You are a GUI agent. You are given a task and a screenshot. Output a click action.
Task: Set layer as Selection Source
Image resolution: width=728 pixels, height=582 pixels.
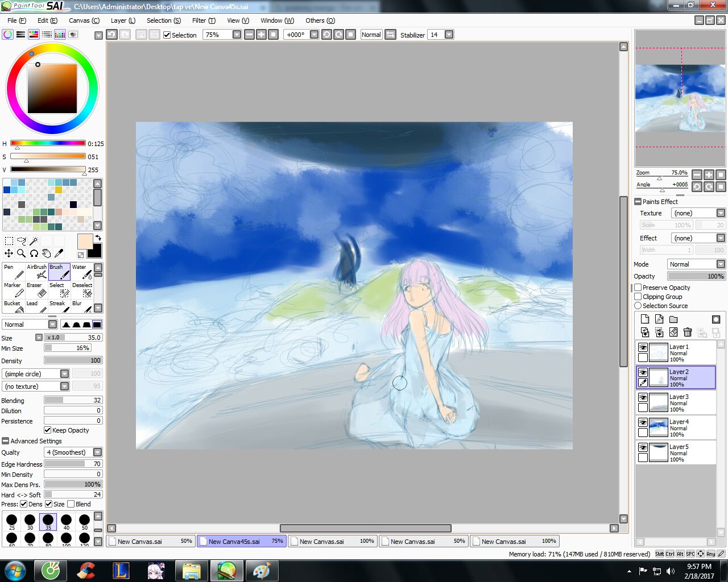tap(638, 306)
